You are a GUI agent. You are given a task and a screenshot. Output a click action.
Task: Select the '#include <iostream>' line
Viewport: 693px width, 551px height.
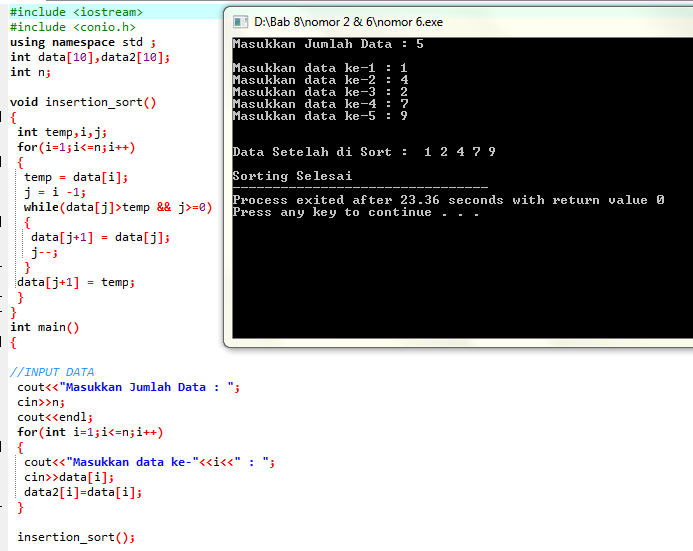click(76, 12)
